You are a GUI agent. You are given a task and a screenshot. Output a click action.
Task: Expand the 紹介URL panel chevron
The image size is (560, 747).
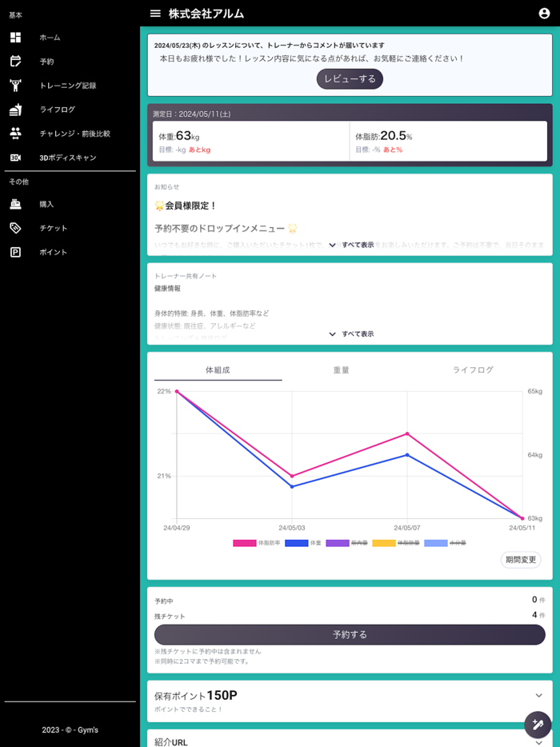538,743
